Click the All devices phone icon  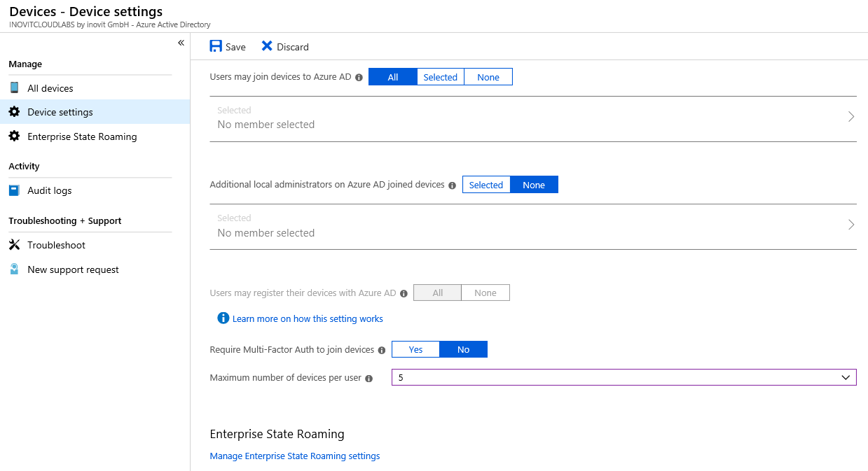click(14, 87)
